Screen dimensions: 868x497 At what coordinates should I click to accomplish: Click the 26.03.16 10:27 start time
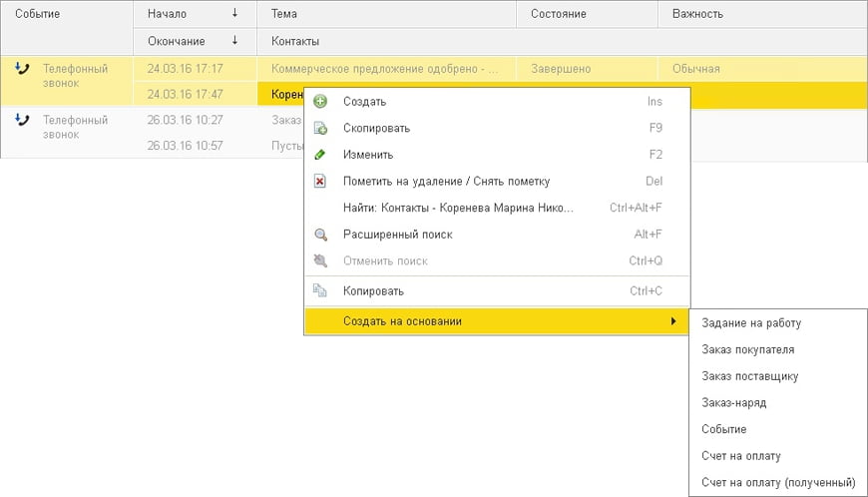195,120
